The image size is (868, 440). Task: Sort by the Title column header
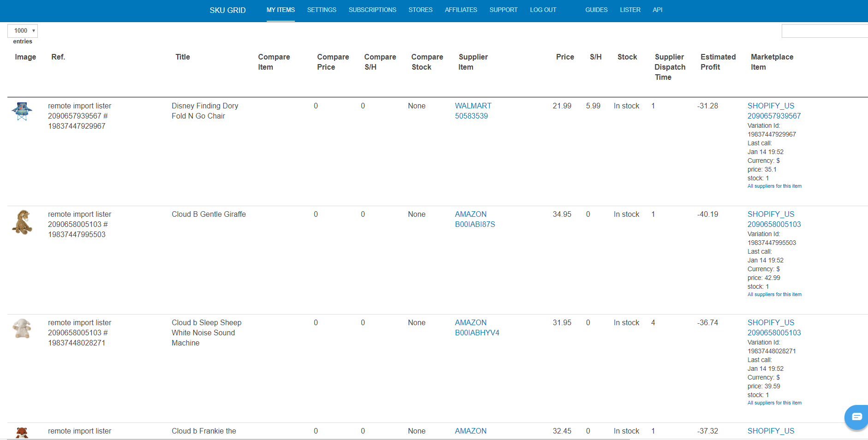pos(183,57)
